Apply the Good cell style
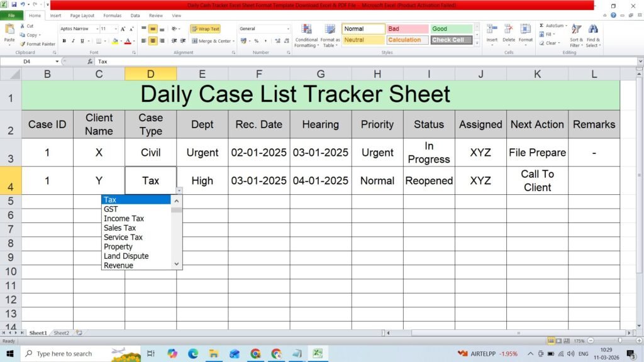 (451, 29)
